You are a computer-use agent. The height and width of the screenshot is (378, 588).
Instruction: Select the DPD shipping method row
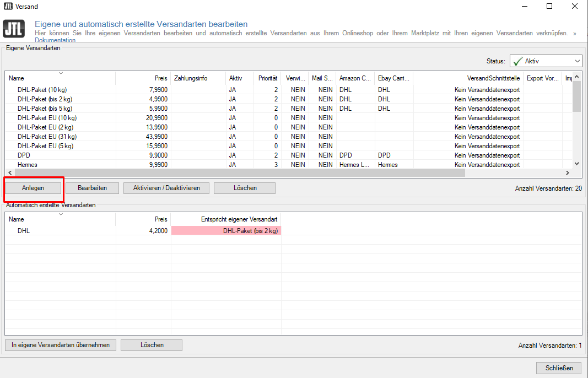pos(289,155)
